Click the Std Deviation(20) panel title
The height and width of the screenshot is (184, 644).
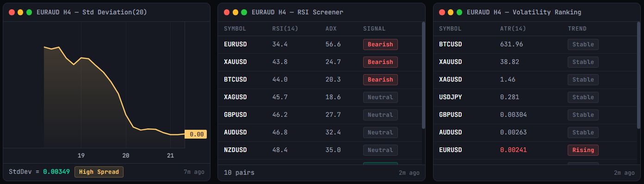pyautogui.click(x=92, y=12)
